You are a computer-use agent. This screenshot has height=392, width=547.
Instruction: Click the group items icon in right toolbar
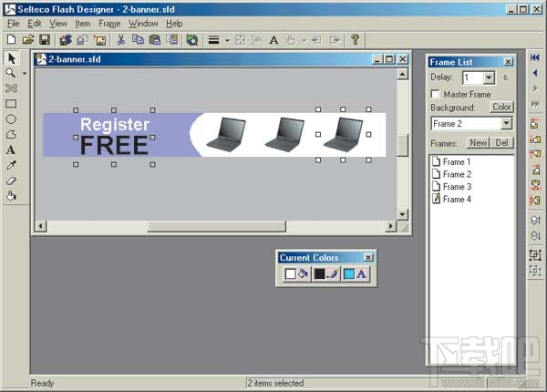point(535,255)
